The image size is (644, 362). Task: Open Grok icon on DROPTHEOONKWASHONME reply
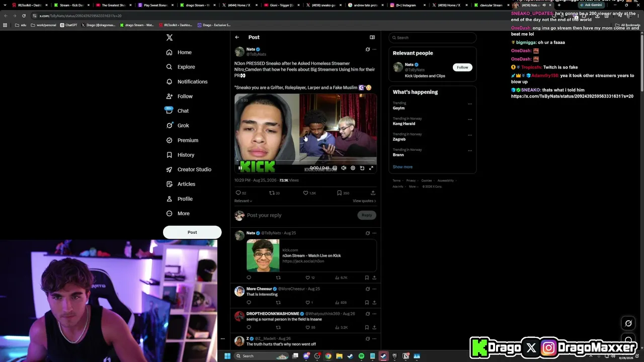click(367, 314)
